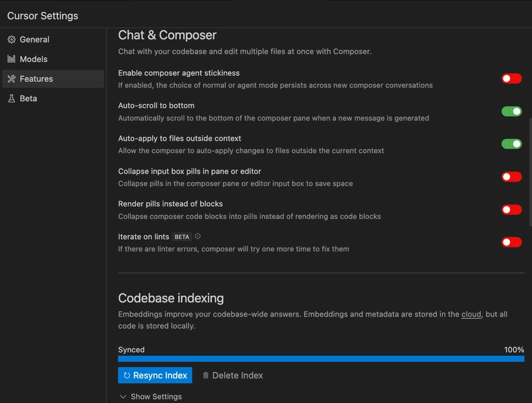532x403 pixels.
Task: Turn on Iterate on lints toggle
Action: [x=511, y=242]
